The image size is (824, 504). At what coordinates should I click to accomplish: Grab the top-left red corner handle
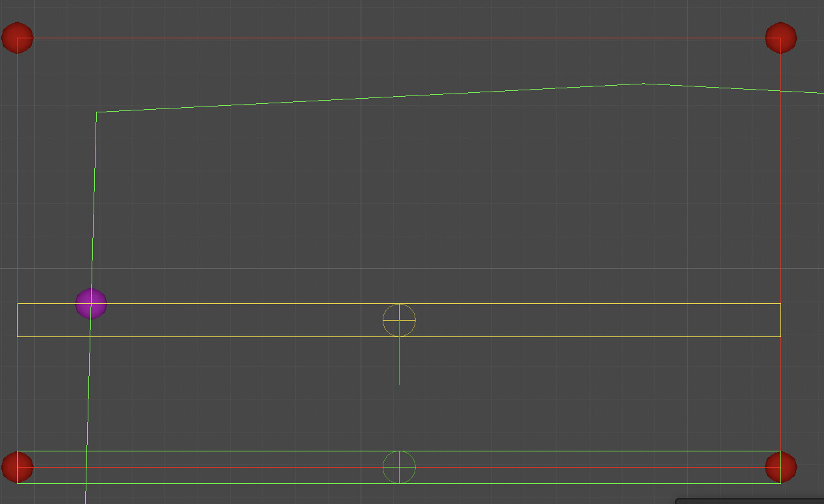click(x=18, y=38)
